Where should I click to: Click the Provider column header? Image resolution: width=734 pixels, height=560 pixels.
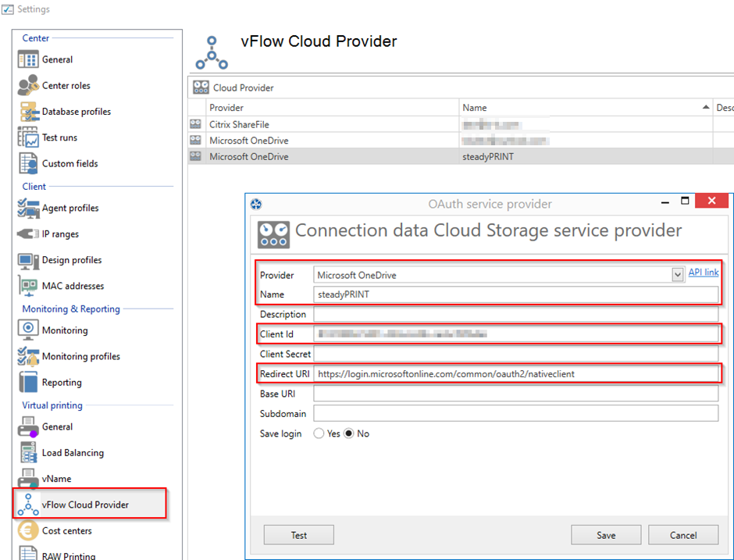333,108
